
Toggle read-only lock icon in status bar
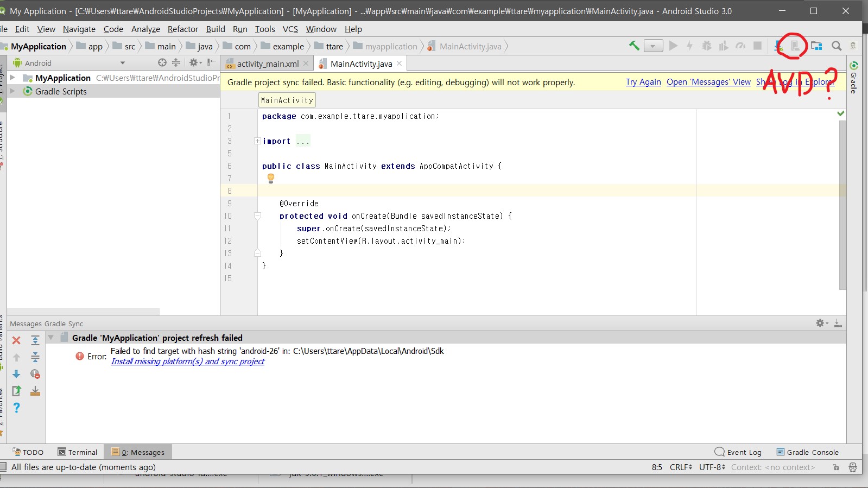[836, 467]
